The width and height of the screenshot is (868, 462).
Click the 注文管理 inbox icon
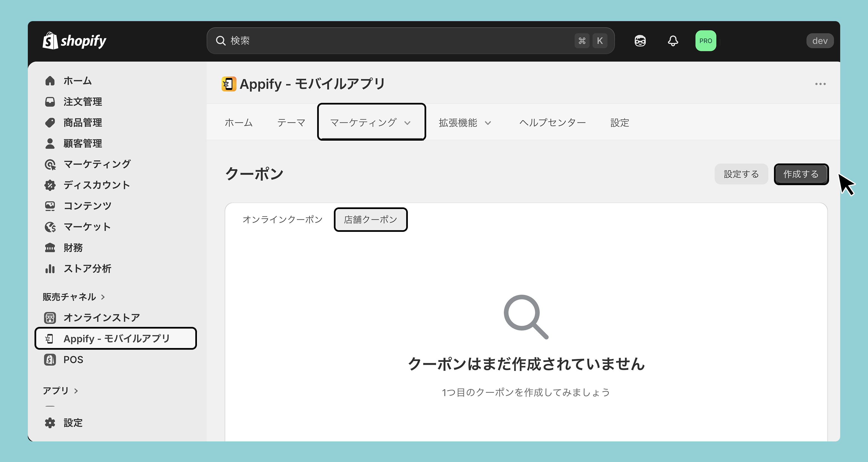click(50, 102)
